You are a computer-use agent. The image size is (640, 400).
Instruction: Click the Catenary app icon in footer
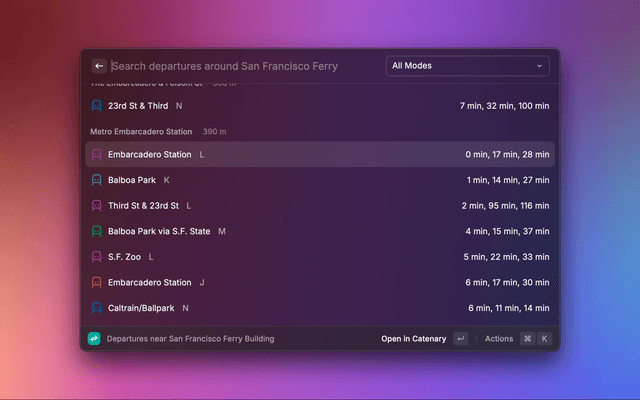point(94,339)
